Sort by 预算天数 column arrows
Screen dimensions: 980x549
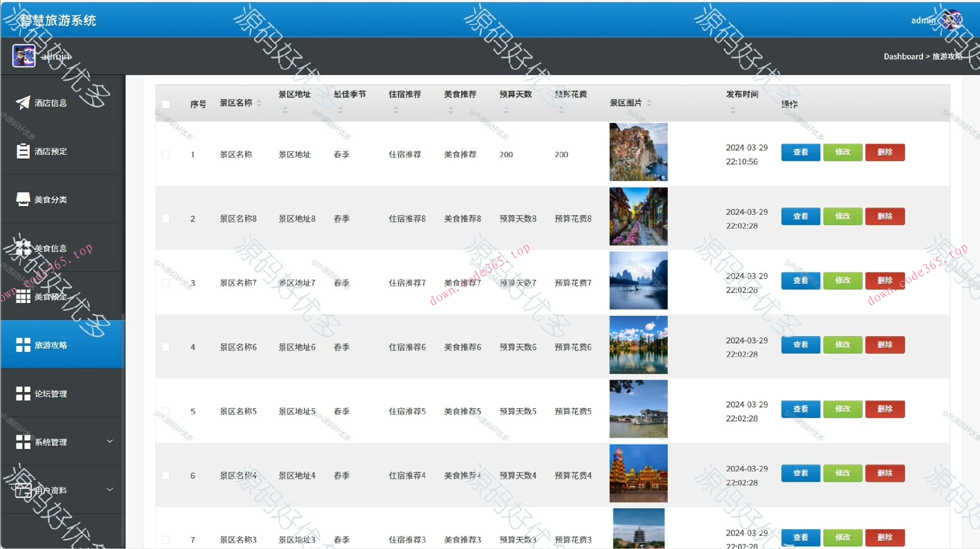tap(506, 110)
